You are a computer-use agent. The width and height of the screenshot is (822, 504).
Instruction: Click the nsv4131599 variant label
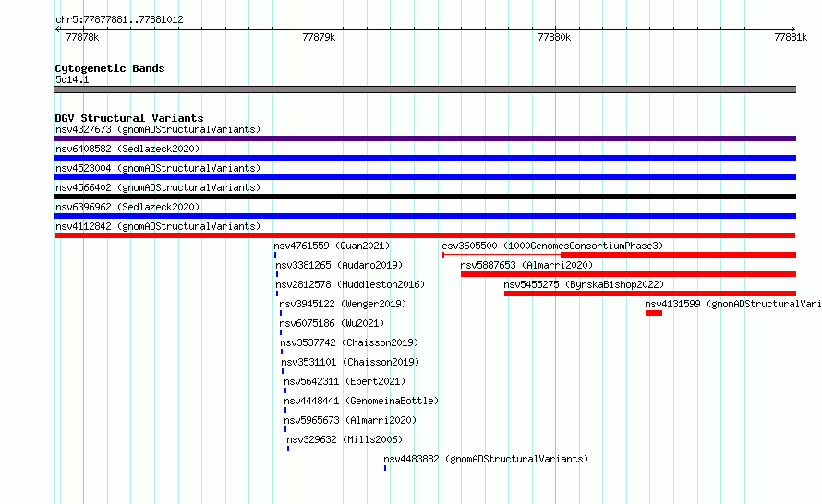pos(733,304)
